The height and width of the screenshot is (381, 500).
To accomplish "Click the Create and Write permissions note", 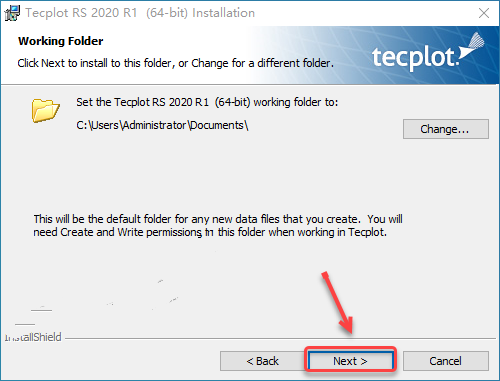I will pyautogui.click(x=210, y=232).
